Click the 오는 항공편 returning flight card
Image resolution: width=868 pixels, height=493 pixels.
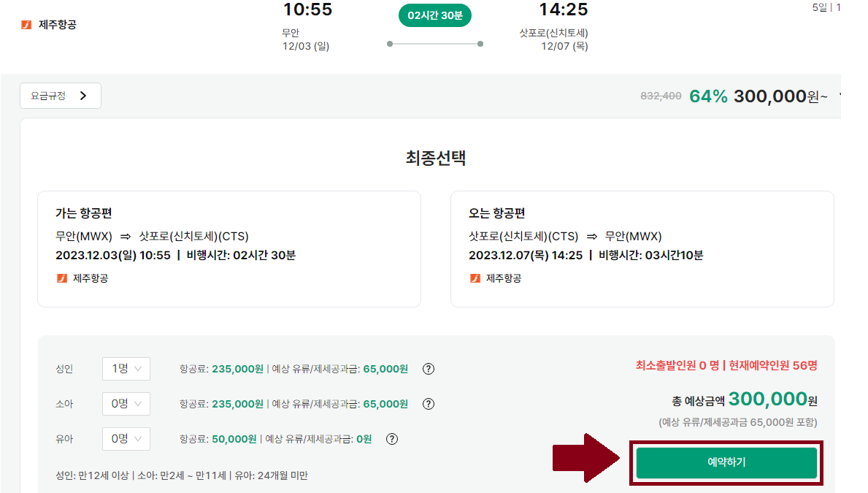pos(642,248)
